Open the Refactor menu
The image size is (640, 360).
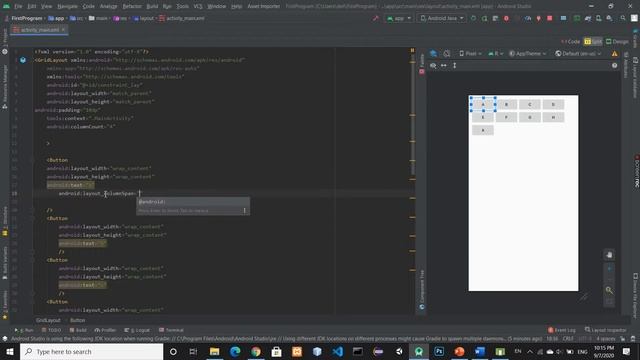tap(132, 6)
